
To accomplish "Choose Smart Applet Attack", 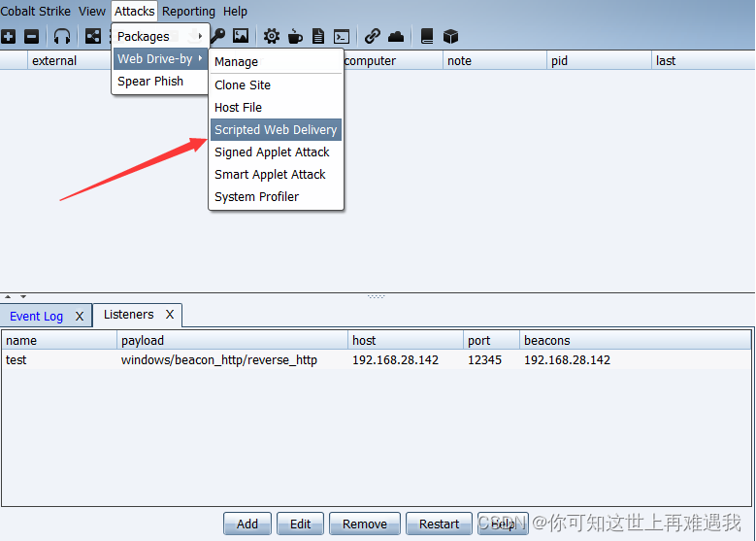I will (x=276, y=174).
